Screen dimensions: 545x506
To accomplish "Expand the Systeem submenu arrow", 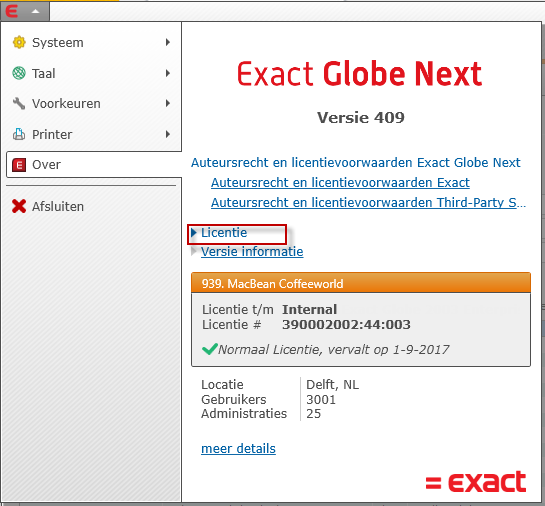I will pos(168,42).
